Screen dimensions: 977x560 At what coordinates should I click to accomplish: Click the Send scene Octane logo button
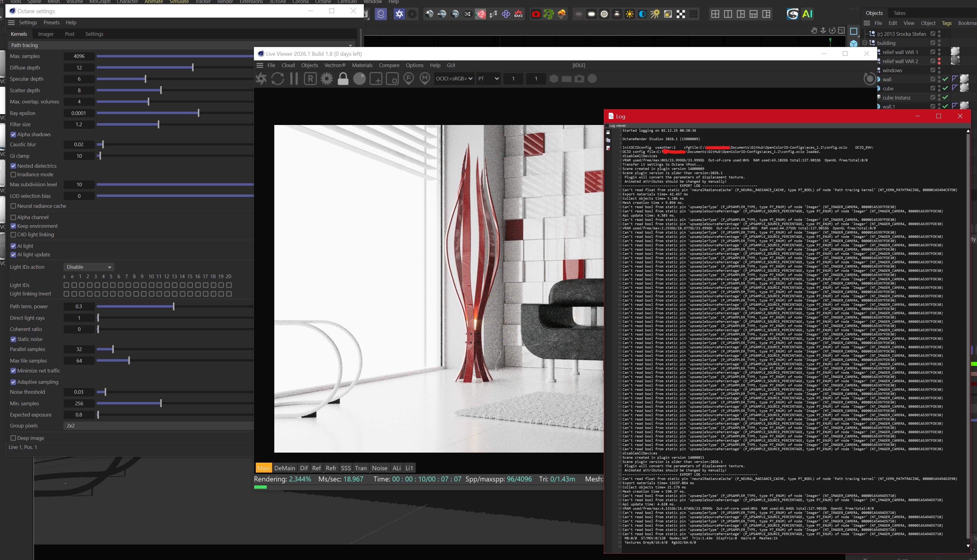tap(261, 79)
